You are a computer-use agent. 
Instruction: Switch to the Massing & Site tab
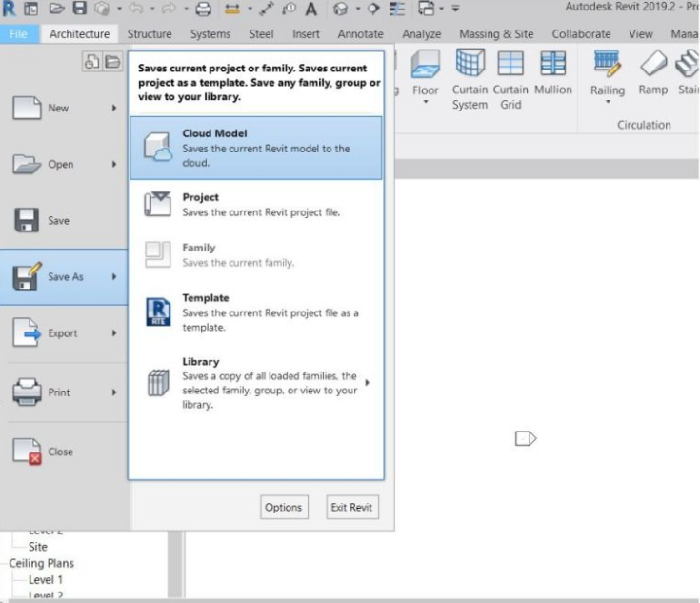point(496,34)
